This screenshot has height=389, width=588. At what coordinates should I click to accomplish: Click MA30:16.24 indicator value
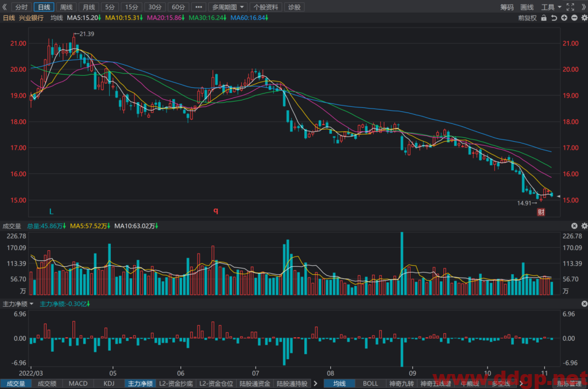[x=207, y=18]
